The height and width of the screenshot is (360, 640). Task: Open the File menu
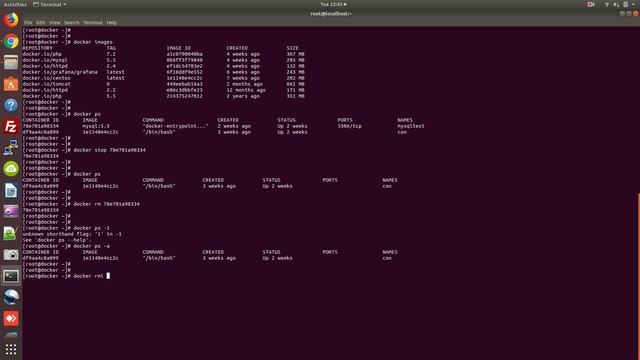(x=28, y=22)
